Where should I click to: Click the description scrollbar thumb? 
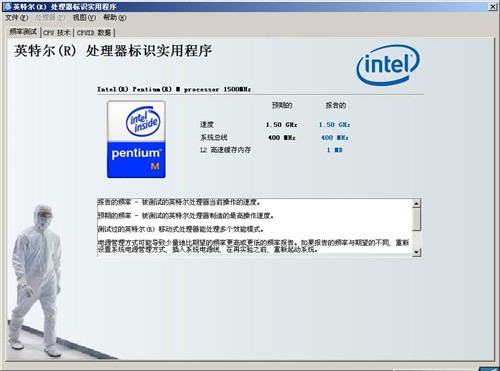(416, 219)
